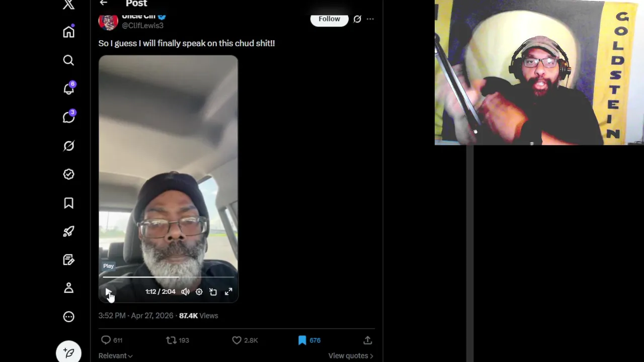Open the Search magnifier icon
The width and height of the screenshot is (644, 362).
(69, 60)
